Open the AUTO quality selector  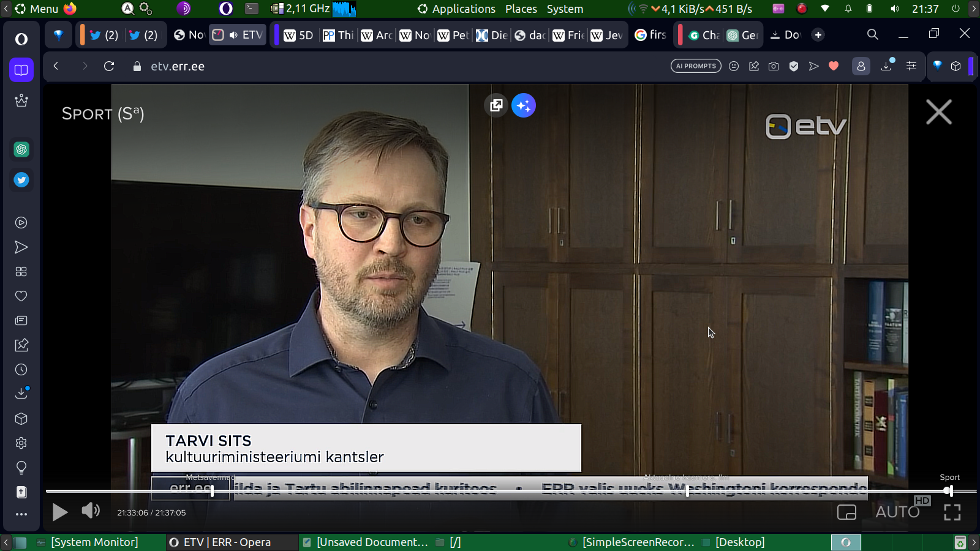897,512
